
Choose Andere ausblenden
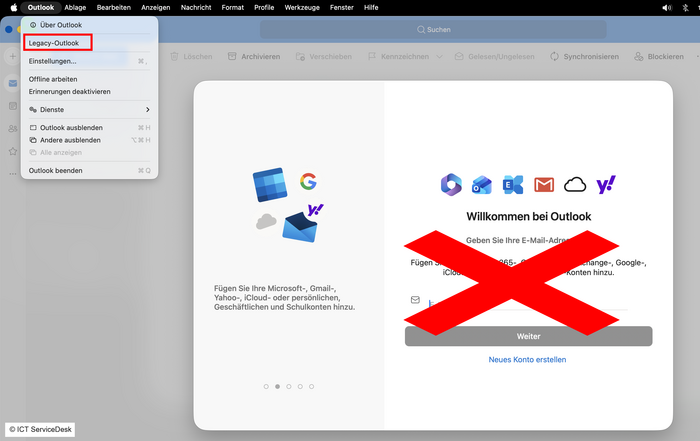tap(89, 140)
